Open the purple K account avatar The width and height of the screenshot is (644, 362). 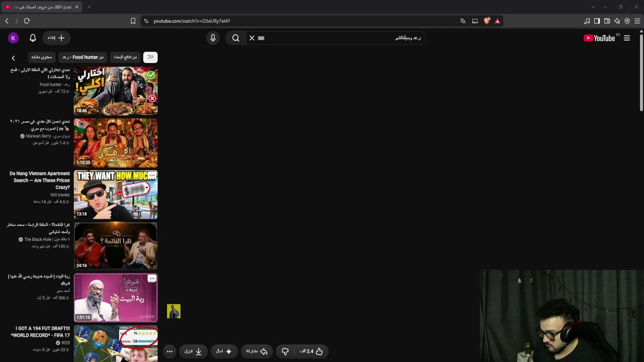coord(14,38)
